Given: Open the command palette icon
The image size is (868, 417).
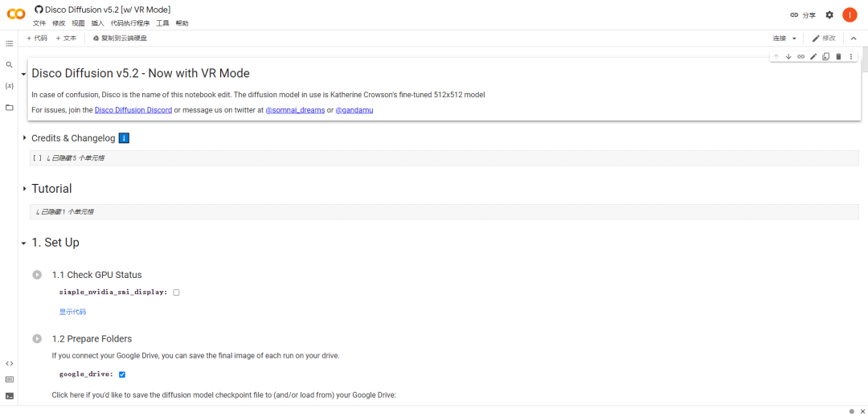Looking at the screenshot, I should pos(10,379).
